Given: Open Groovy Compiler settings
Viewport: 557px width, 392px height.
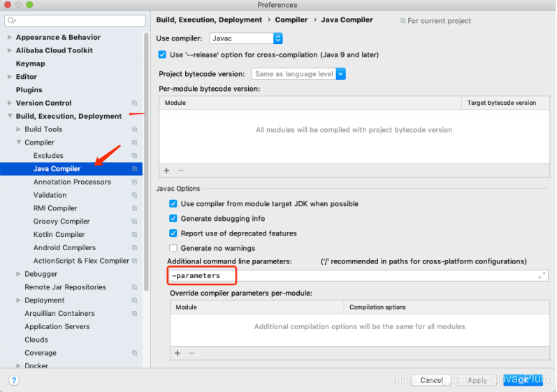Looking at the screenshot, I should point(62,222).
